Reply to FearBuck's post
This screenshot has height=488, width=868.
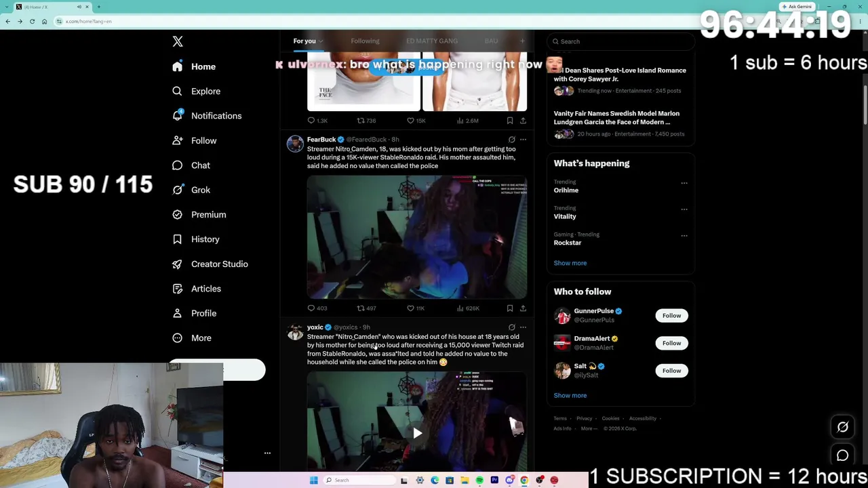317,308
